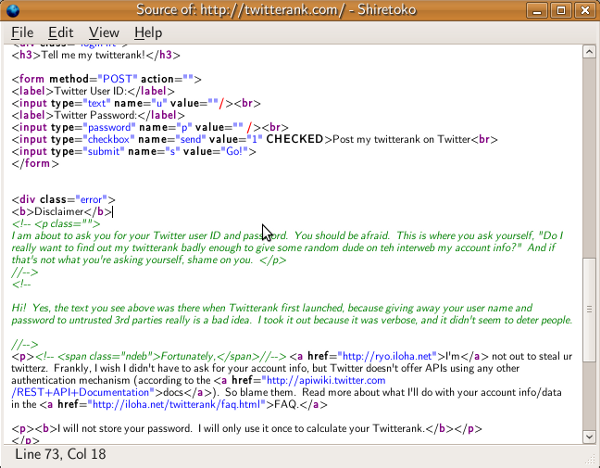Click the 'Twitter User ID:' label text
This screenshot has height=468, width=600.
[x=90, y=91]
